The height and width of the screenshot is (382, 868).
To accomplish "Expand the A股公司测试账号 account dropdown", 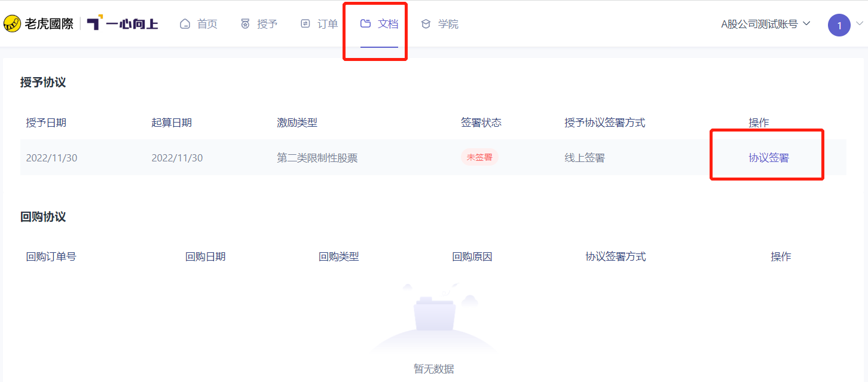I will tap(766, 24).
